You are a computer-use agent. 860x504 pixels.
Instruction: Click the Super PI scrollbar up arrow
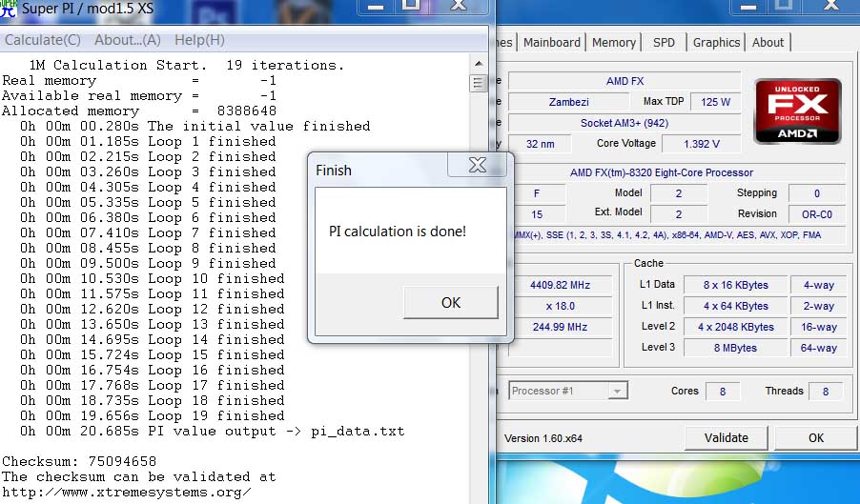[x=479, y=64]
